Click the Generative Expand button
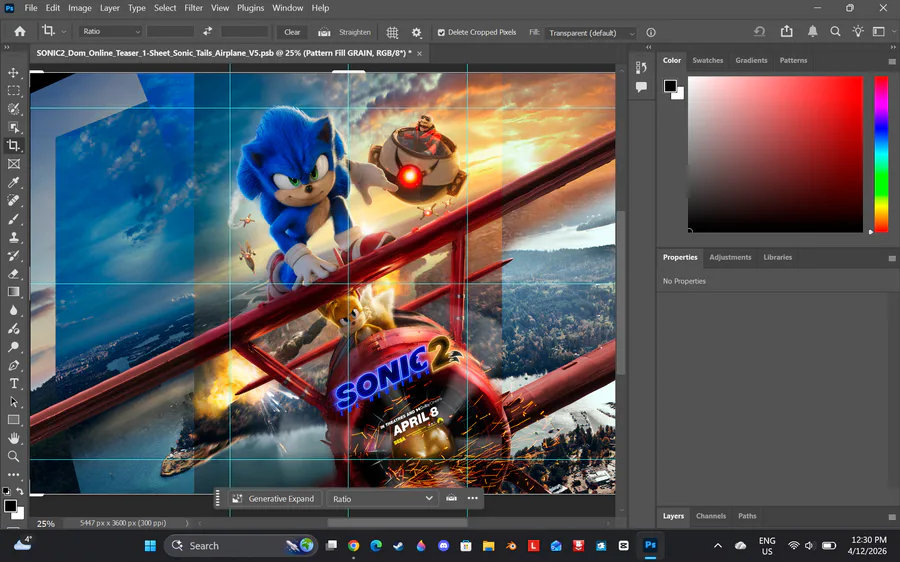 click(x=274, y=498)
